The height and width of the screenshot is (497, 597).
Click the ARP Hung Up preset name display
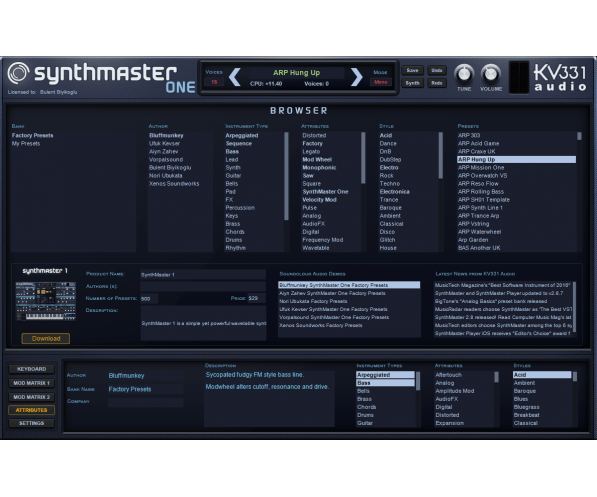click(x=296, y=72)
